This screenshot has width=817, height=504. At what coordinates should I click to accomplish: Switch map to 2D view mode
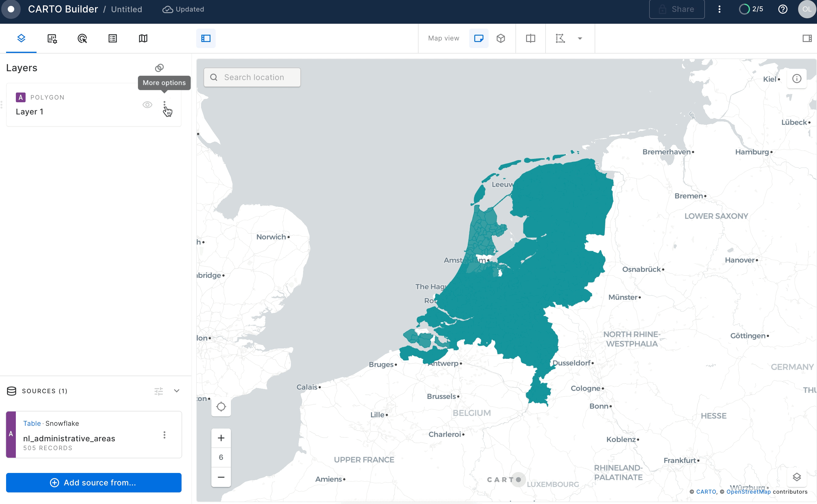coord(478,38)
